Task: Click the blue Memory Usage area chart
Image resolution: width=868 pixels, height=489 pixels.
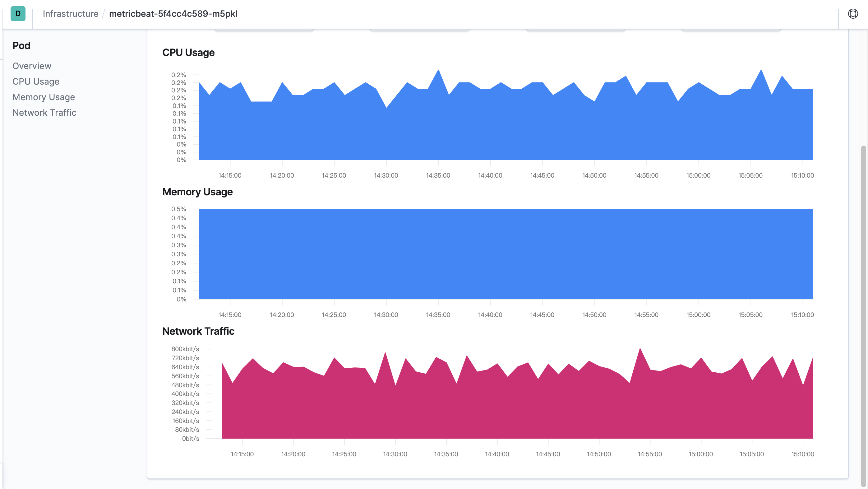Action: (506, 254)
